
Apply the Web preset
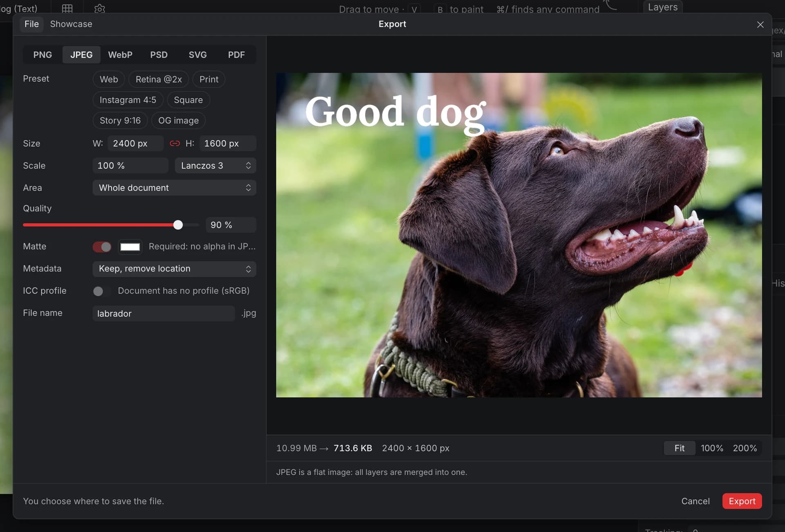109,79
